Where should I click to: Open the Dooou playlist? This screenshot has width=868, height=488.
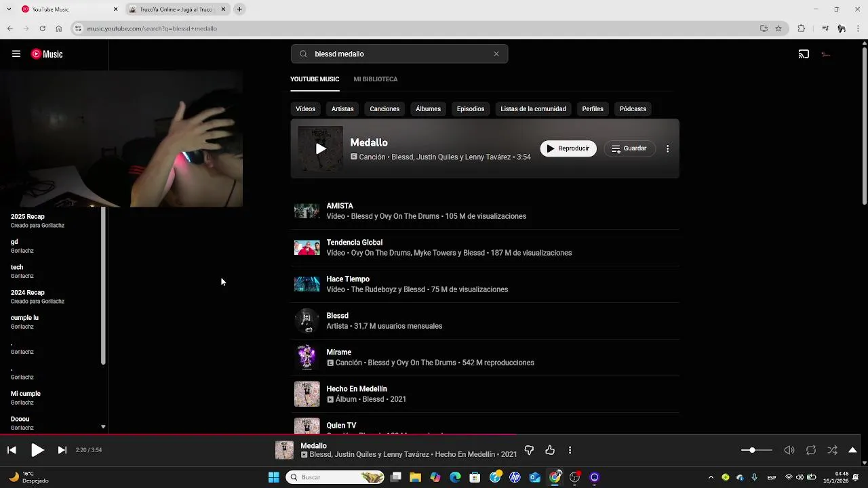click(51, 423)
